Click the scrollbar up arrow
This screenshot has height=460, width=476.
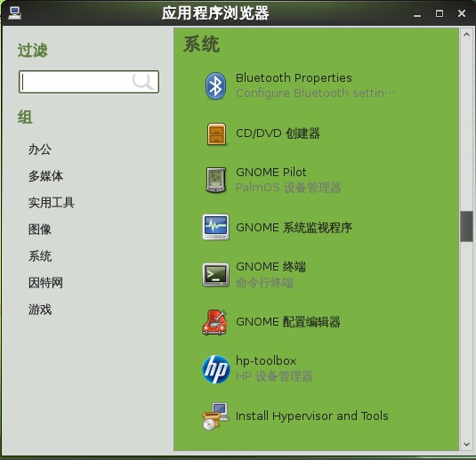tap(466, 35)
